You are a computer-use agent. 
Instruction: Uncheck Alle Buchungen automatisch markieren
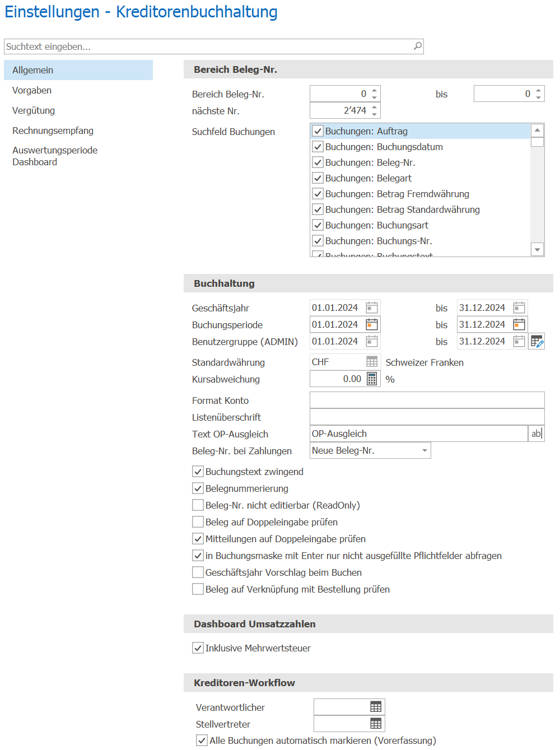(202, 740)
